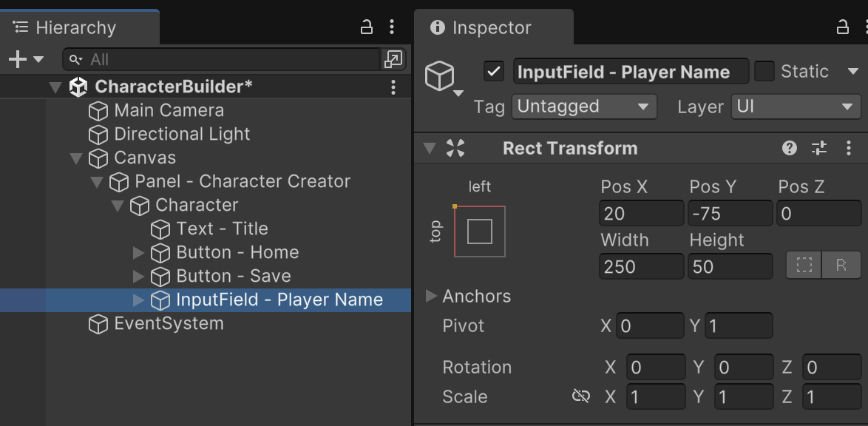Expand the Anchors section
Image resolution: width=868 pixels, height=426 pixels.
pyautogui.click(x=431, y=297)
